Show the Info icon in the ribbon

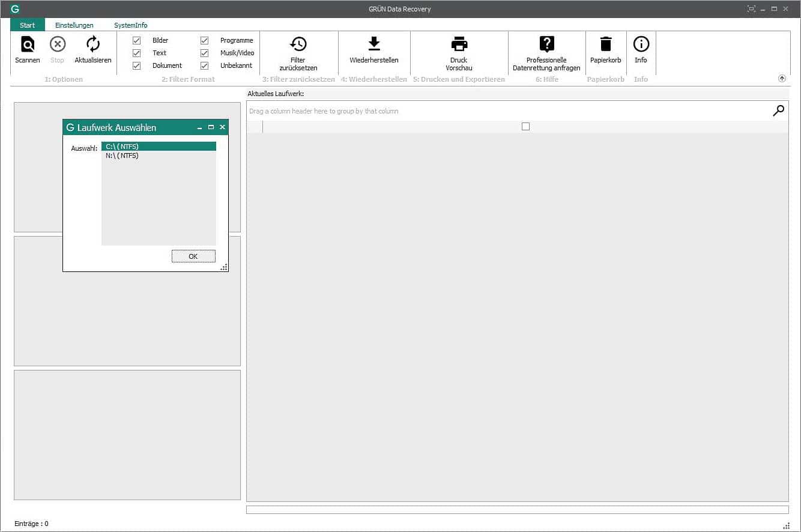click(641, 44)
